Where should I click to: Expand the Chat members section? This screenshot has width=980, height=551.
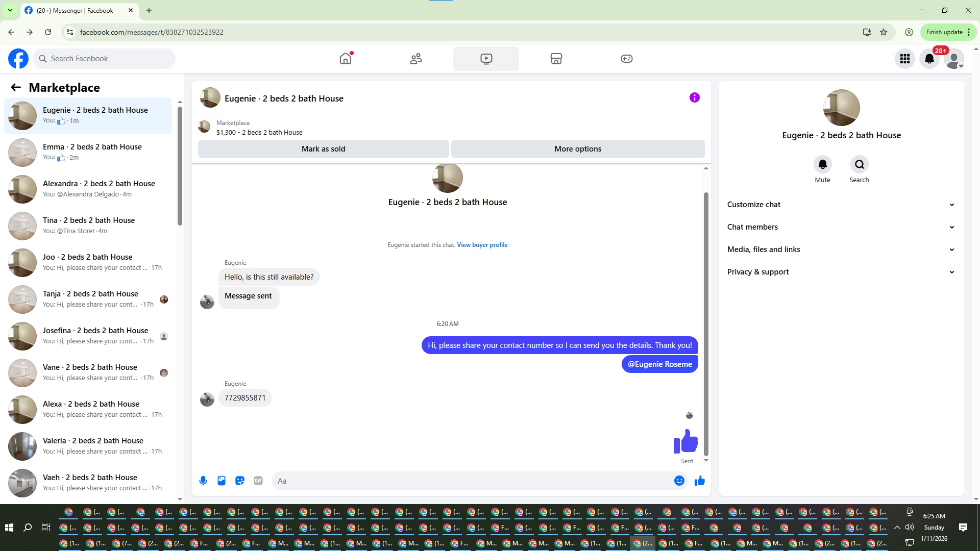[x=841, y=227]
